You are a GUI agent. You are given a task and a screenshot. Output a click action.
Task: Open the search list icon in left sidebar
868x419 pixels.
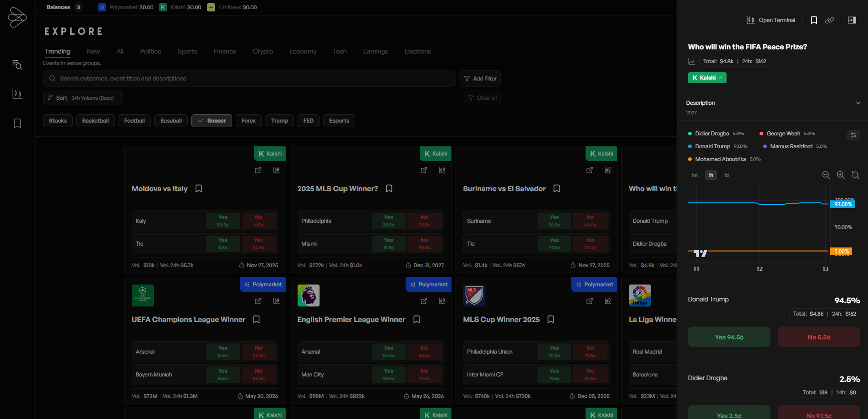pyautogui.click(x=17, y=65)
